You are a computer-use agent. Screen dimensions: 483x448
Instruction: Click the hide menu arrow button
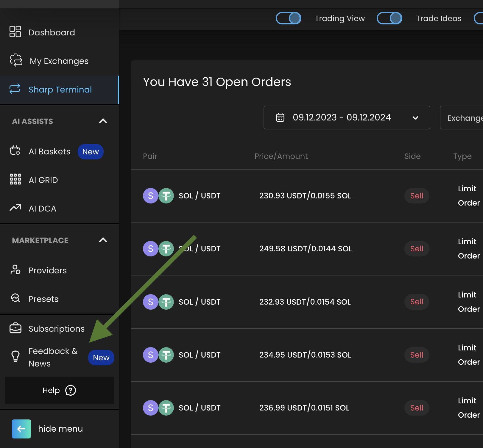click(x=21, y=429)
